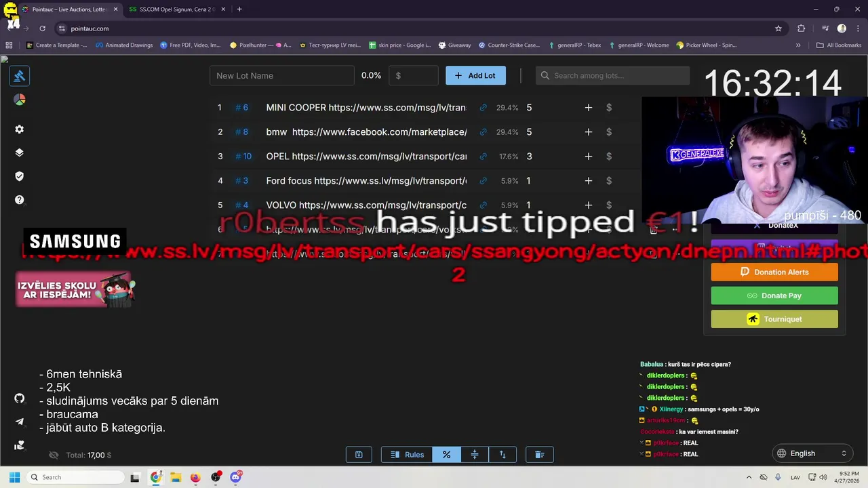Click dollar icon on Ford focus row

(x=609, y=181)
